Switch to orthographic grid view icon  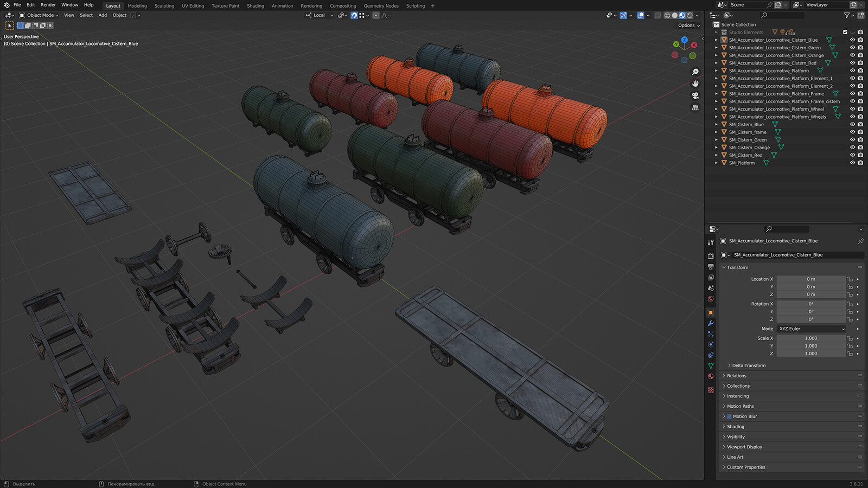pyautogui.click(x=695, y=107)
